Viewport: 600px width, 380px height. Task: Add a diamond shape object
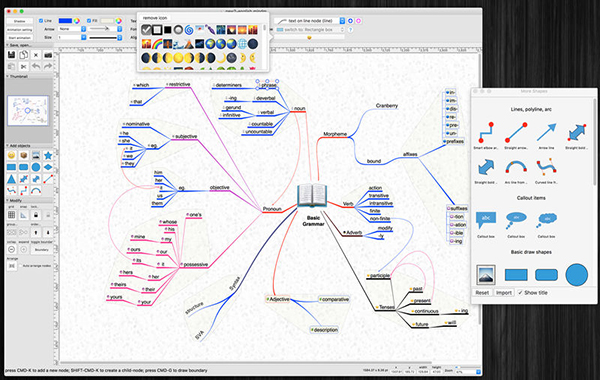pos(48,167)
